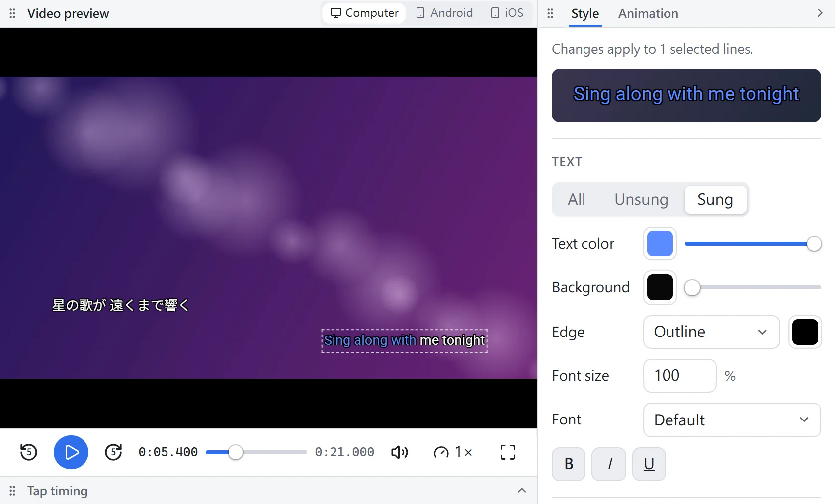This screenshot has width=835, height=504.
Task: Collapse the right panel with chevron arrow
Action: [820, 13]
